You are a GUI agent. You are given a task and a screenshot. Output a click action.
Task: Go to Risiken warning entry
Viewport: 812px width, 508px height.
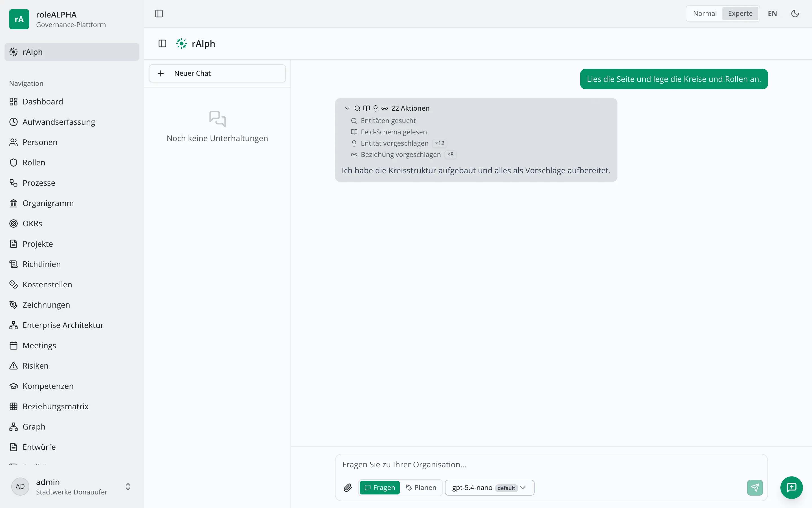pos(72,366)
